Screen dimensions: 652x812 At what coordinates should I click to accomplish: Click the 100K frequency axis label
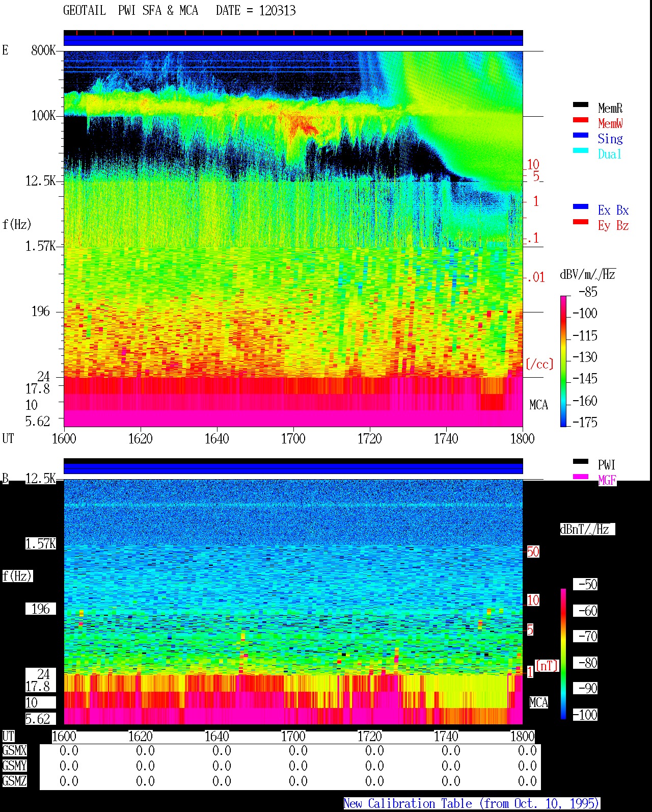[x=43, y=116]
